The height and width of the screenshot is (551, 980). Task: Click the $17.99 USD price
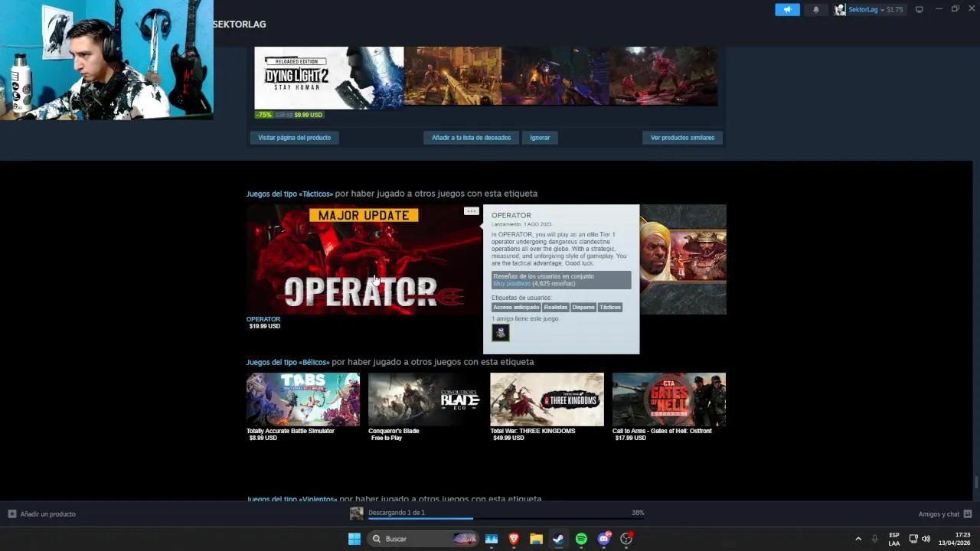pos(631,438)
